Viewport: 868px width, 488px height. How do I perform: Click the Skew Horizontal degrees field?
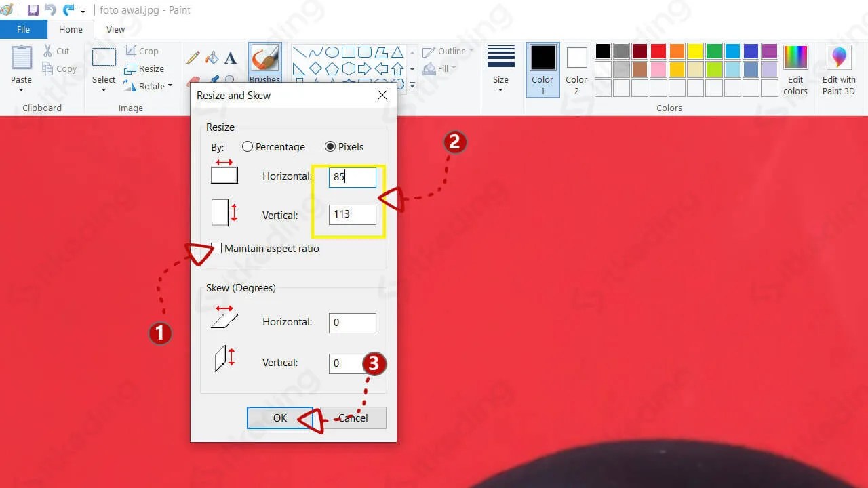click(353, 323)
